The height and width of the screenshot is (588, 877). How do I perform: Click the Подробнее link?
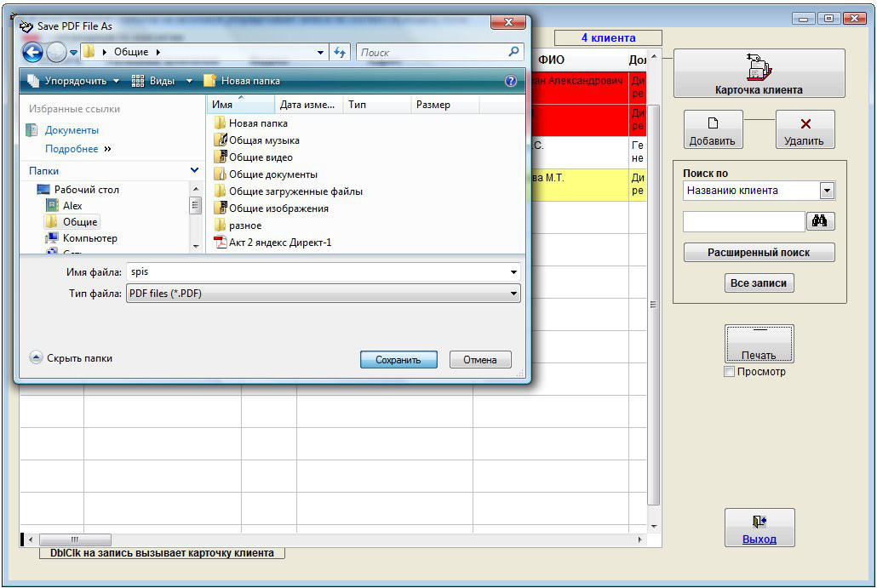coord(72,149)
